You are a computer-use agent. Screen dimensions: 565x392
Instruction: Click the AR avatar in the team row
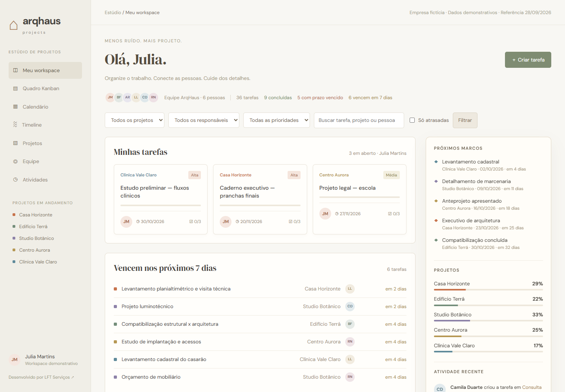pos(128,98)
